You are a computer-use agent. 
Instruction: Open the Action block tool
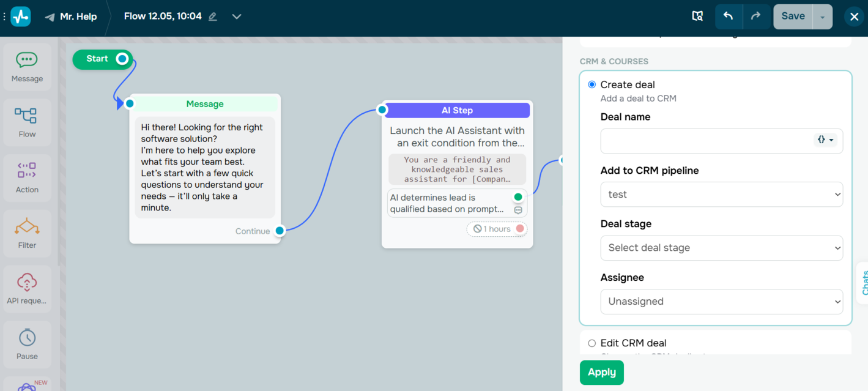pos(27,177)
